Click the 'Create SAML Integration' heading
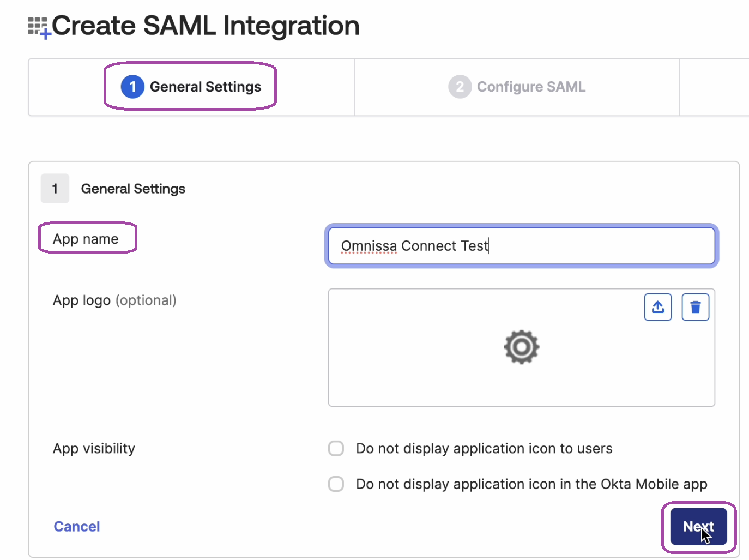This screenshot has height=560, width=749. (206, 26)
